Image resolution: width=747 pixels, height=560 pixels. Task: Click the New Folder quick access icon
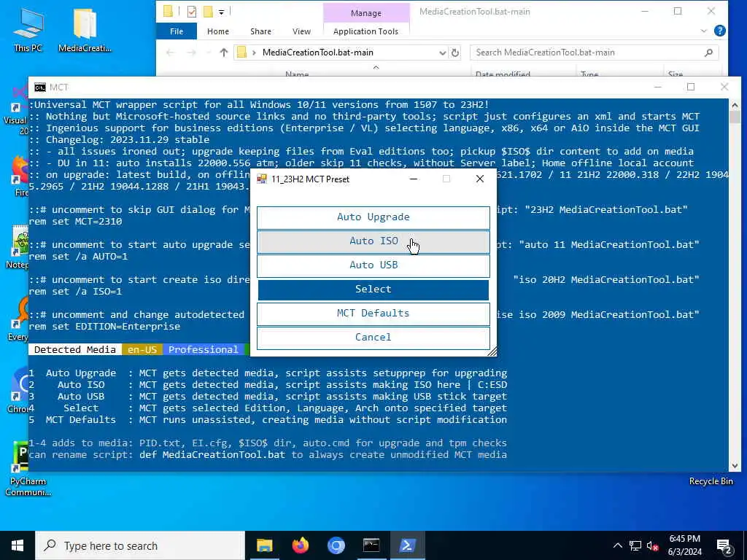point(208,12)
